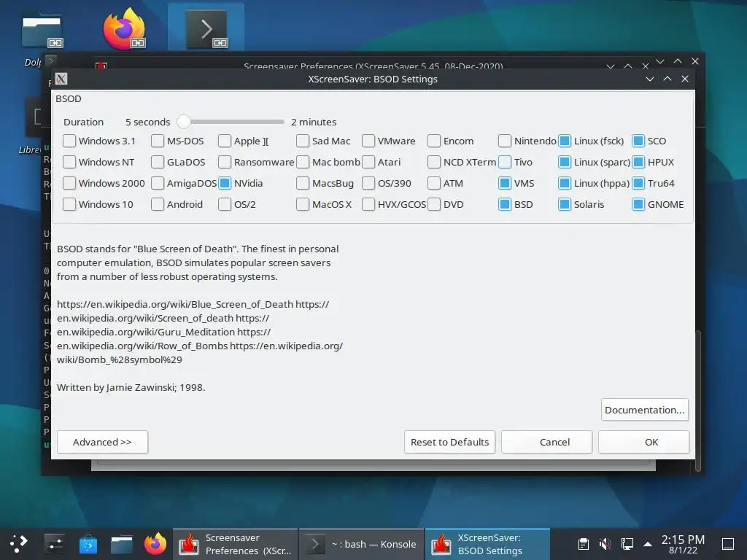Click the X icon in BSOD Settings titlebar
This screenshot has width=747, height=560.
[x=61, y=79]
